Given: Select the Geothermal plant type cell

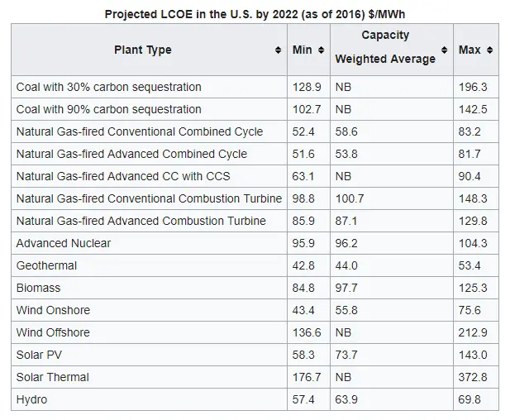Looking at the screenshot, I should pyautogui.click(x=47, y=265).
